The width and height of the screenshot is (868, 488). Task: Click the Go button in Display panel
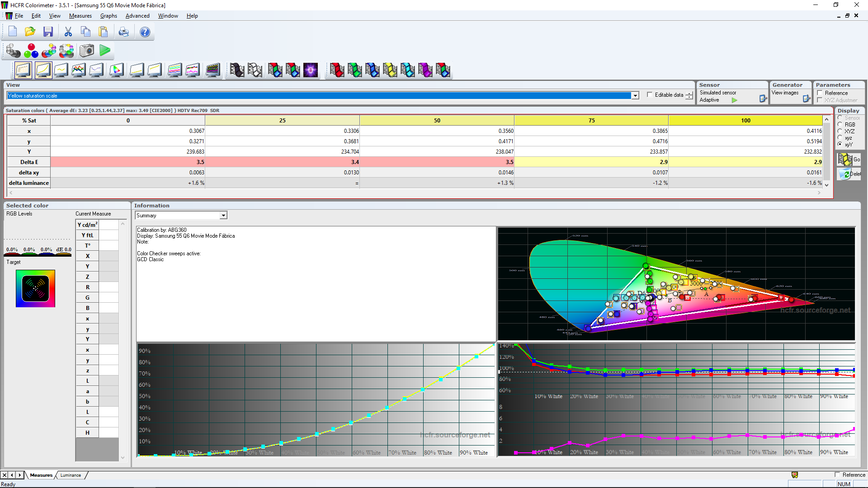click(x=849, y=160)
